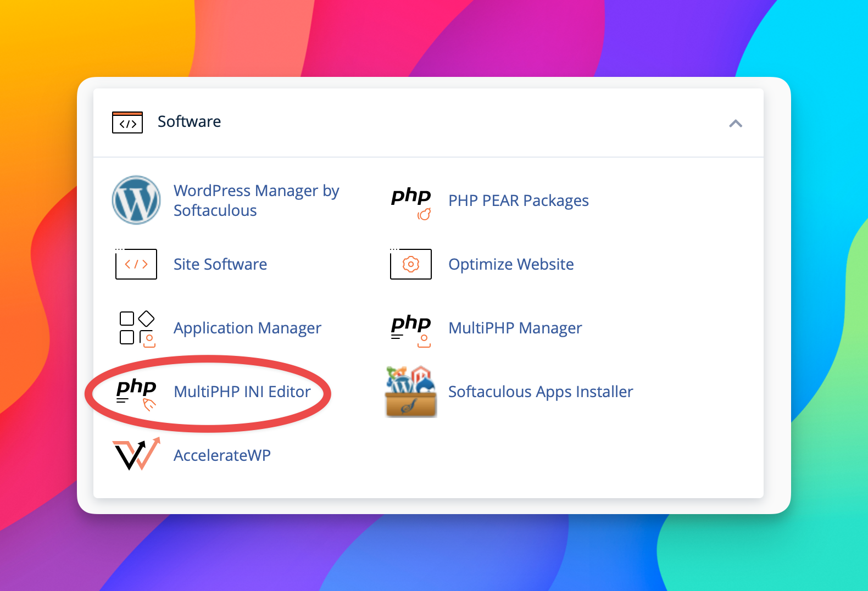The width and height of the screenshot is (868, 591).
Task: Open WordPress Manager by Softaculous link
Action: pos(256,200)
